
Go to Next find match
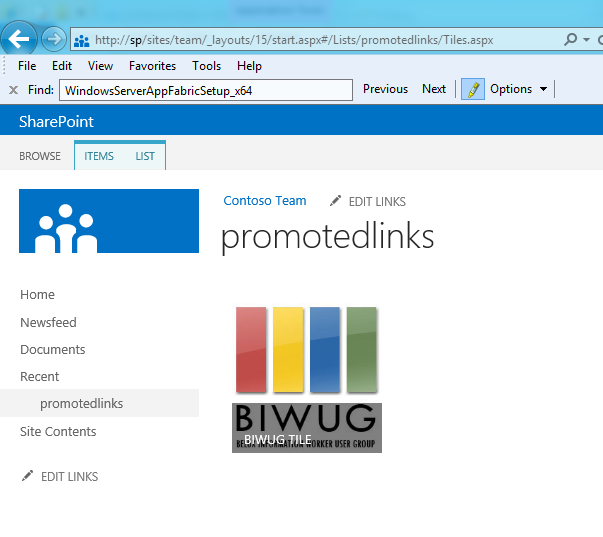(x=434, y=89)
